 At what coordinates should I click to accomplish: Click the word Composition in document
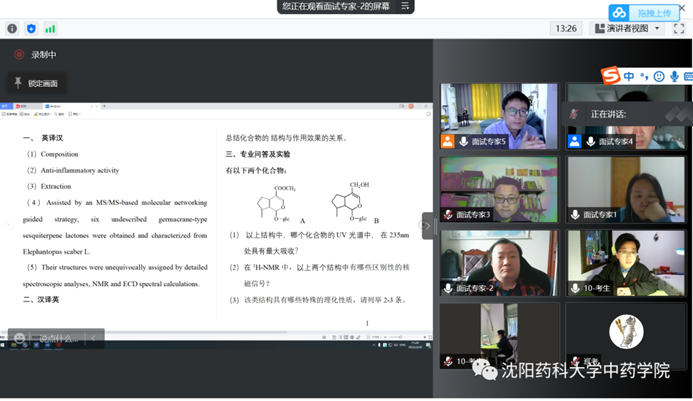[x=59, y=154]
